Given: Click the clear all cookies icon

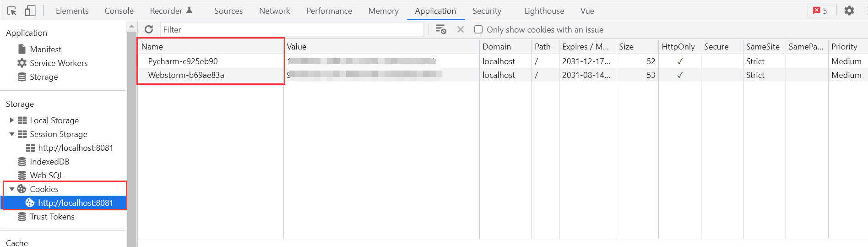Looking at the screenshot, I should pos(440,29).
